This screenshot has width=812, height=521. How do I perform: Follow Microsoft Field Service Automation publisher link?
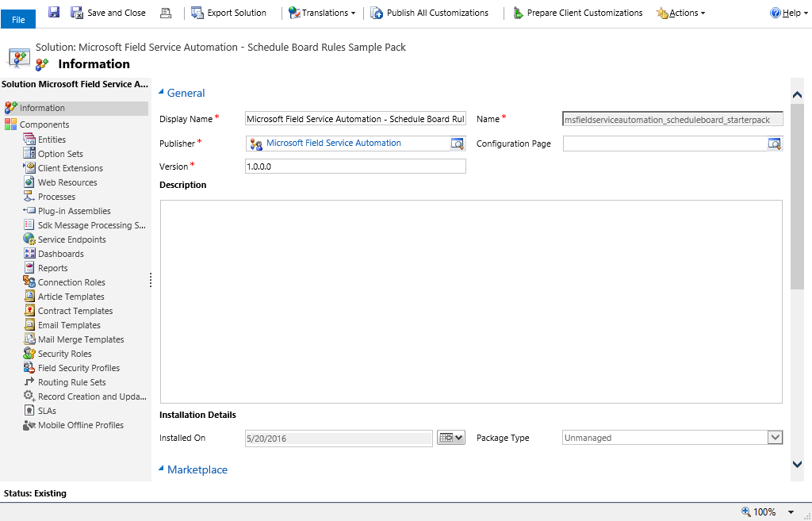[x=334, y=143]
